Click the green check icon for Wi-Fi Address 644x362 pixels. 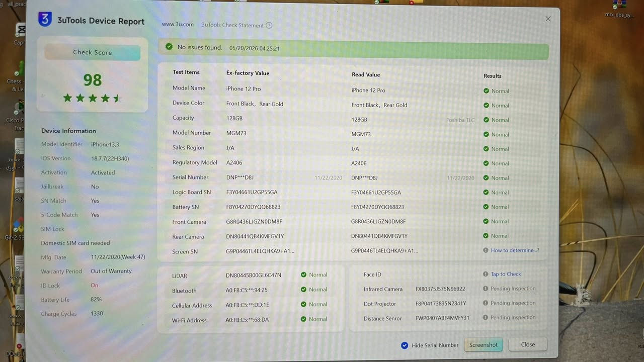click(303, 319)
